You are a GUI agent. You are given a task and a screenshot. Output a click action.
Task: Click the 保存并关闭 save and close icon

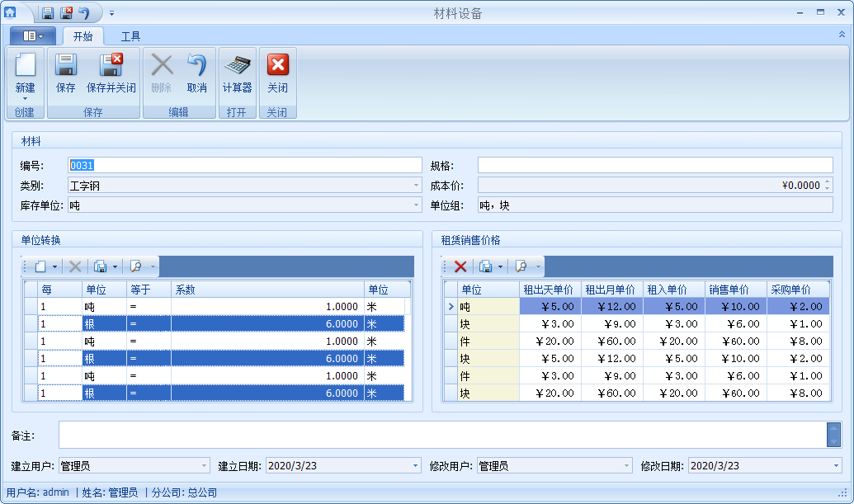111,65
